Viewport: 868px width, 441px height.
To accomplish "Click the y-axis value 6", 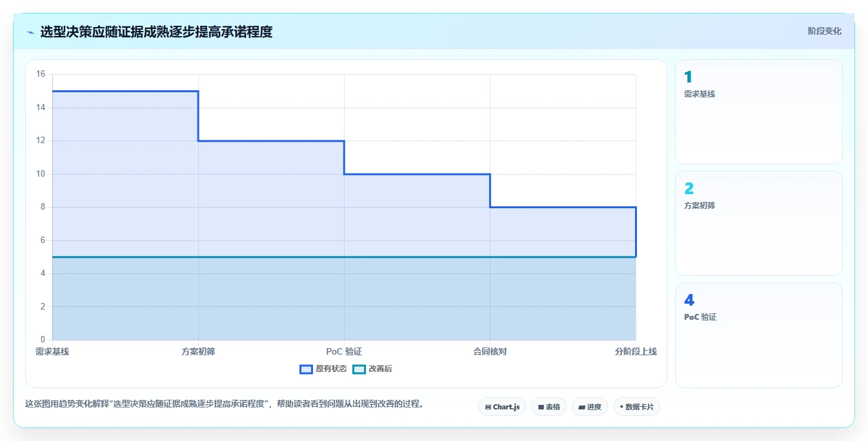I will click(43, 240).
